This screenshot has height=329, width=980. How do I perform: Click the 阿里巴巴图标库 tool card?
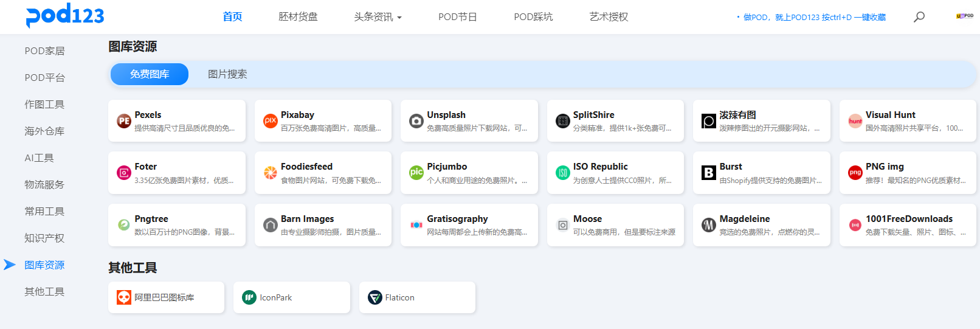click(x=166, y=297)
